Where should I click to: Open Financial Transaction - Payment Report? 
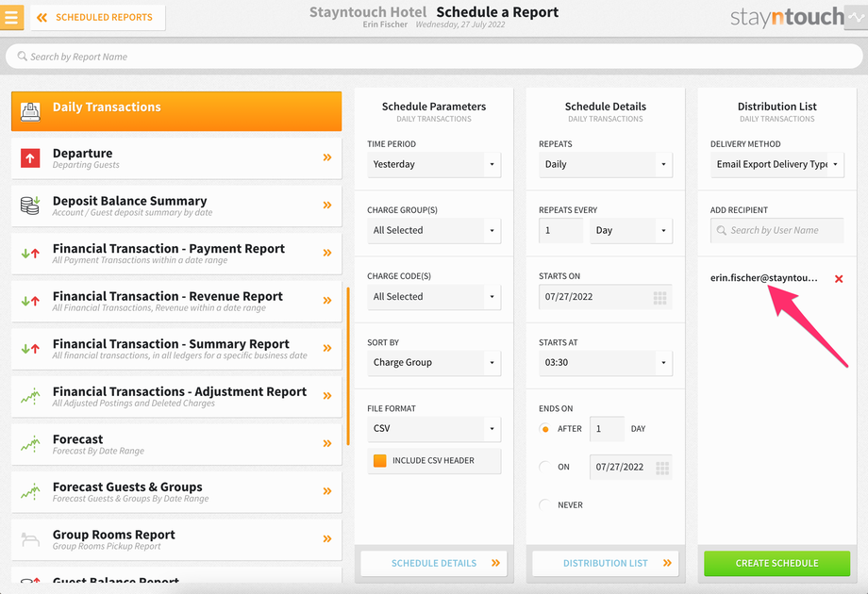click(x=176, y=254)
